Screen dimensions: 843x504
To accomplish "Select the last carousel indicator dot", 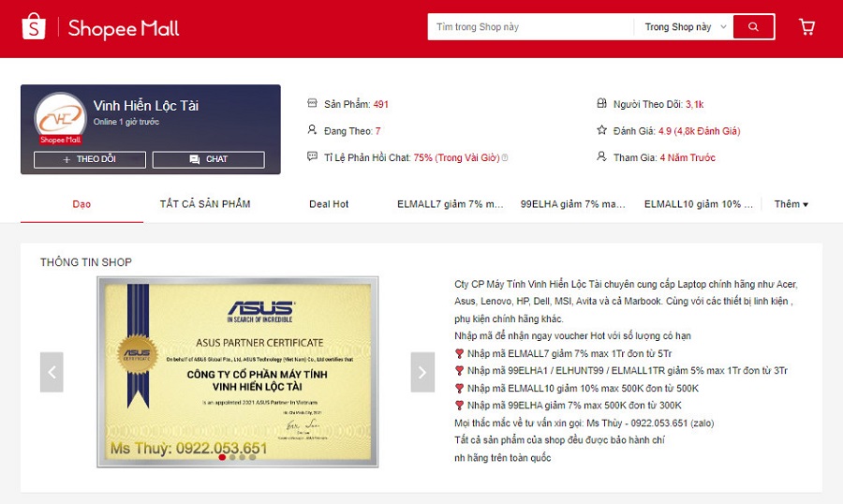I will coord(252,457).
